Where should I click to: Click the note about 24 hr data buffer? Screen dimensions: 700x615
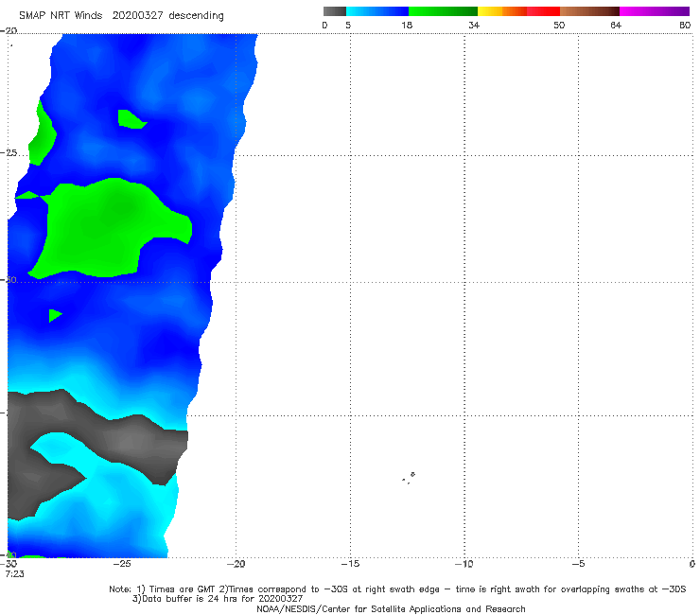click(x=218, y=599)
